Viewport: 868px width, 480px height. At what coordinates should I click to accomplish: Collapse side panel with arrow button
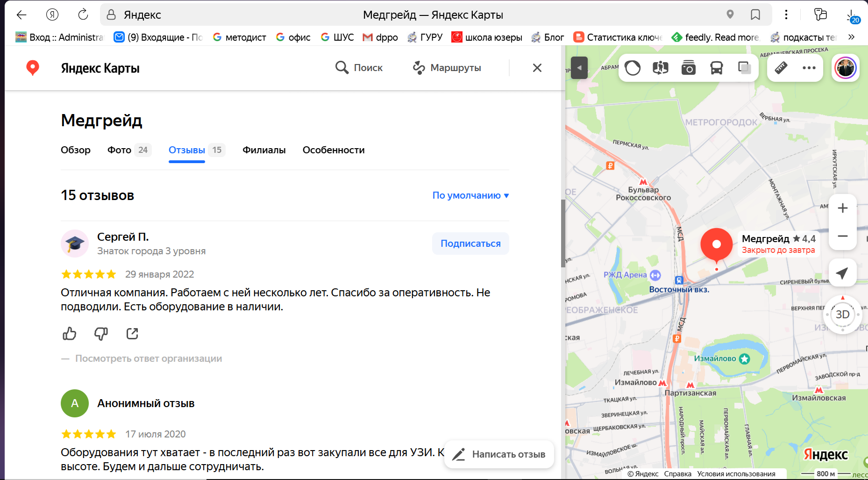point(579,68)
